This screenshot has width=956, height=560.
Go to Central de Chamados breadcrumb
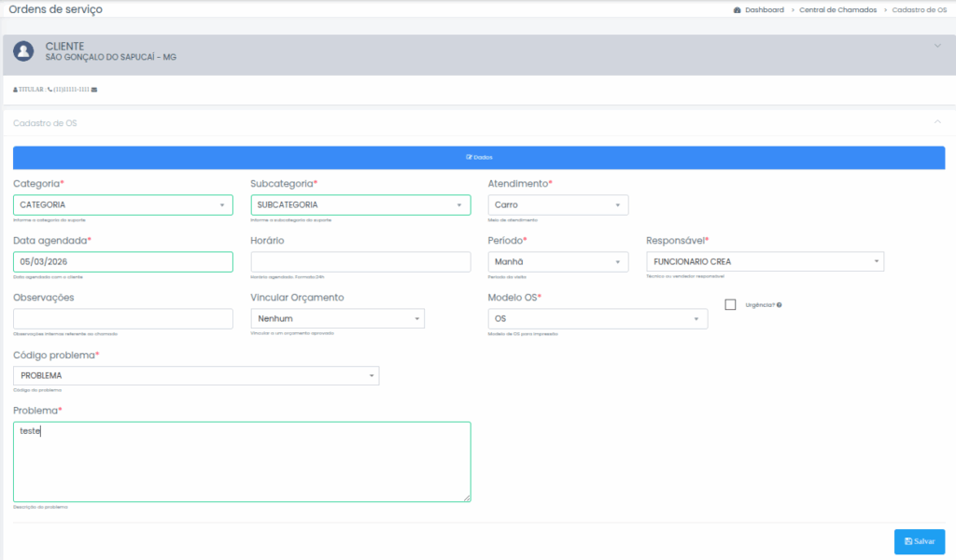(837, 9)
